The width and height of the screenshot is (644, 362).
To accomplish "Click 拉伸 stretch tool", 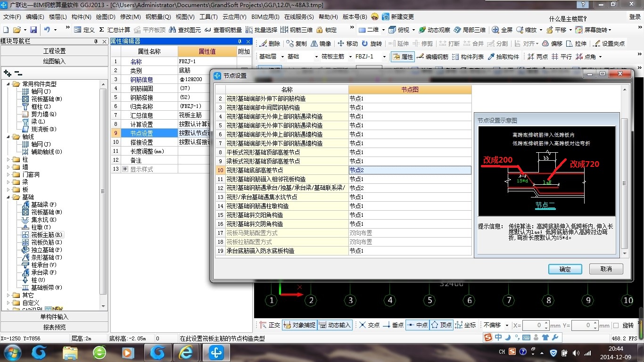I will 577,43.
